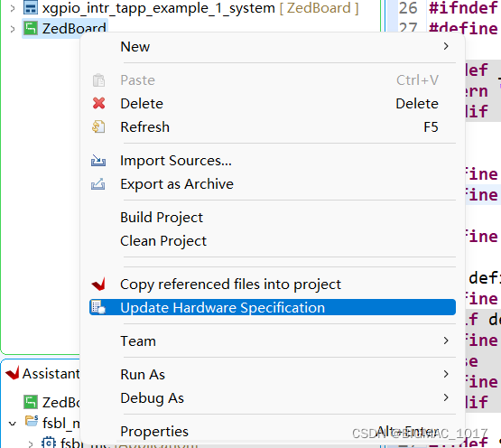501x448 pixels.
Task: Open the Run As submenu arrow
Action: [x=446, y=374]
